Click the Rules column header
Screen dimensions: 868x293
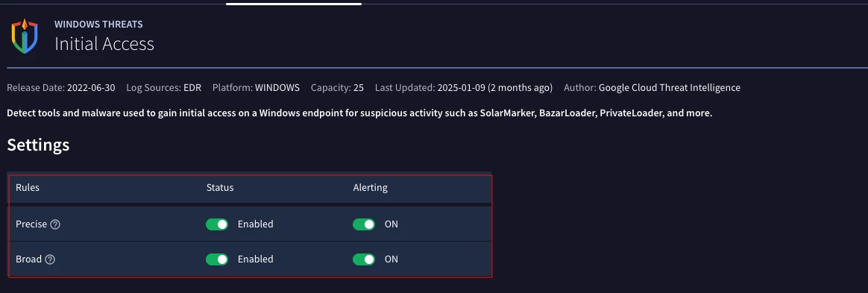click(27, 187)
